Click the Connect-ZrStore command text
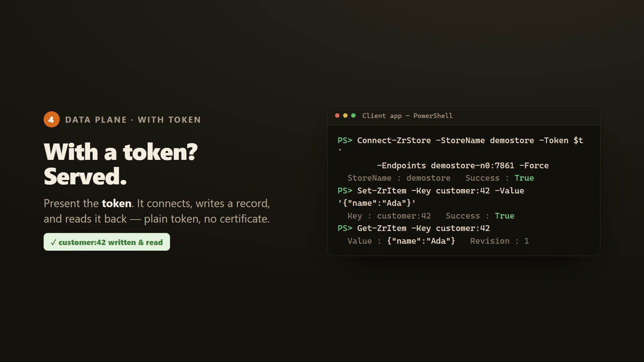Viewport: 644px width, 362px height. pyautogui.click(x=394, y=140)
